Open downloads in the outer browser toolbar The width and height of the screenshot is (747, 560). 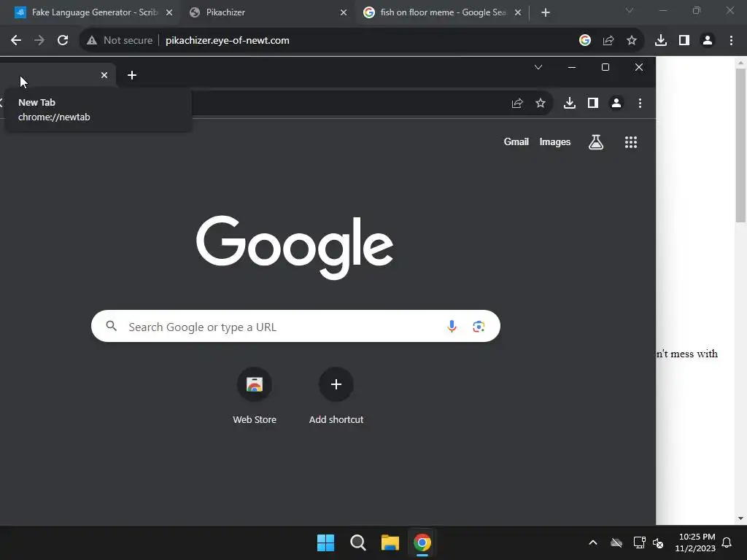[661, 41]
